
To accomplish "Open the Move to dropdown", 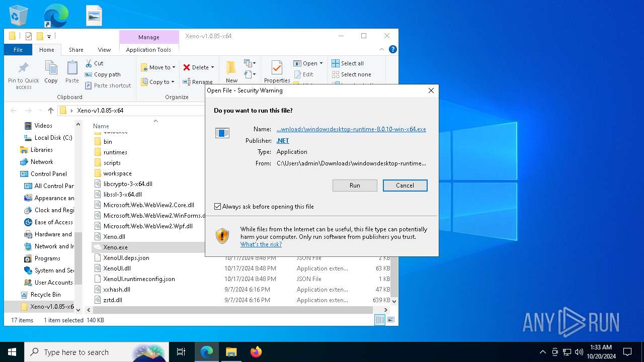I will click(x=158, y=67).
